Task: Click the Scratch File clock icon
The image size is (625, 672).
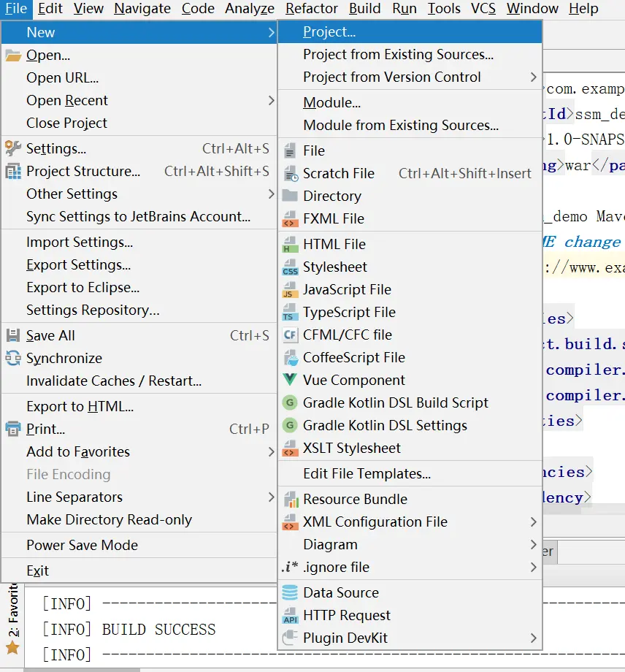Action: [x=291, y=174]
